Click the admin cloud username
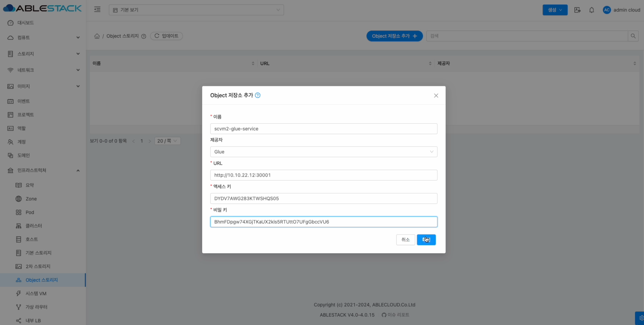Screen dimensions: 644x325 pos(627,10)
